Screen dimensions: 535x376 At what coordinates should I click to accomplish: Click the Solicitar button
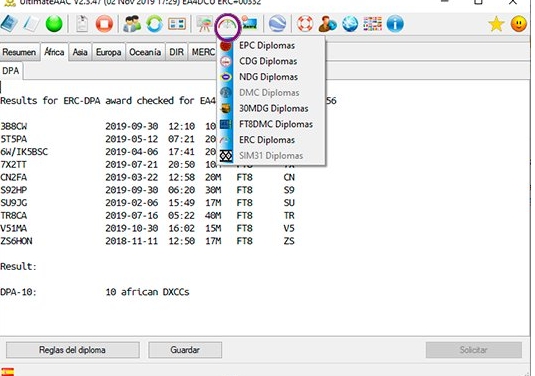pos(474,350)
